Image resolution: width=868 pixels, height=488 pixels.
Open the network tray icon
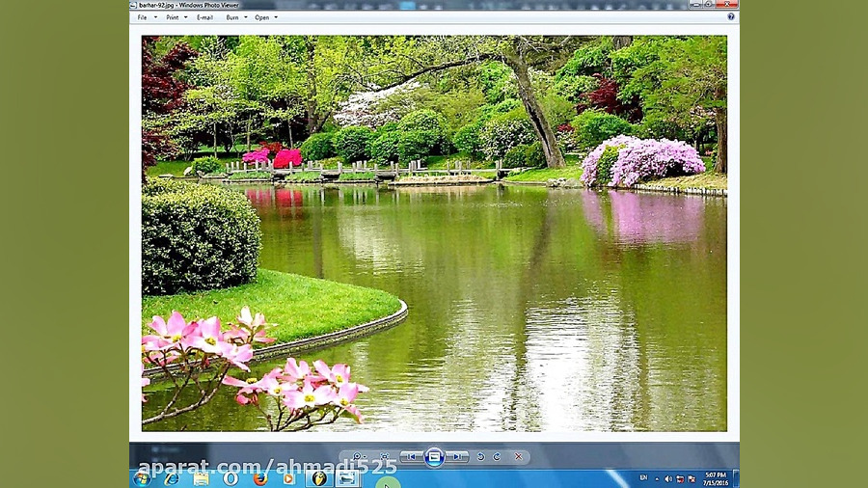(680, 479)
